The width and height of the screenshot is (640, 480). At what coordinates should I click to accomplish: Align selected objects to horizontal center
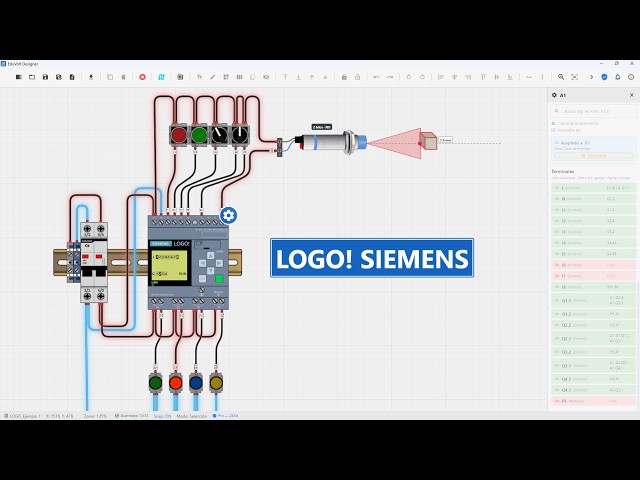click(454, 77)
